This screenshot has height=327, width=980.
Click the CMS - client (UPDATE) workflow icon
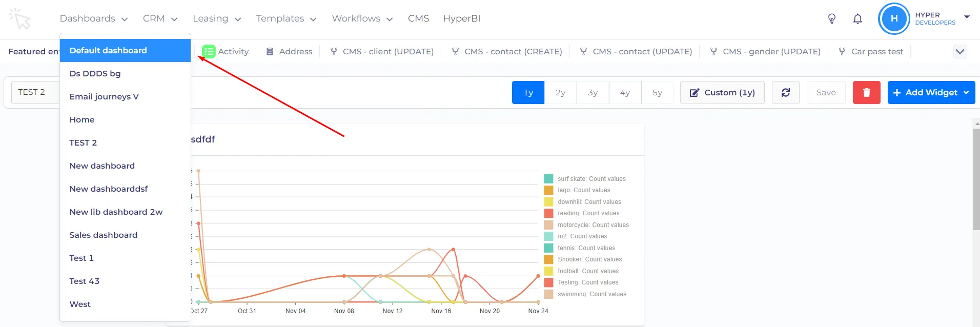click(334, 51)
